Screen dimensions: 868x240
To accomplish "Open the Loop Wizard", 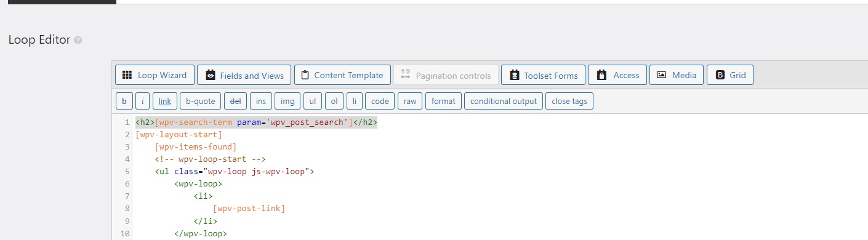I will tap(155, 75).
